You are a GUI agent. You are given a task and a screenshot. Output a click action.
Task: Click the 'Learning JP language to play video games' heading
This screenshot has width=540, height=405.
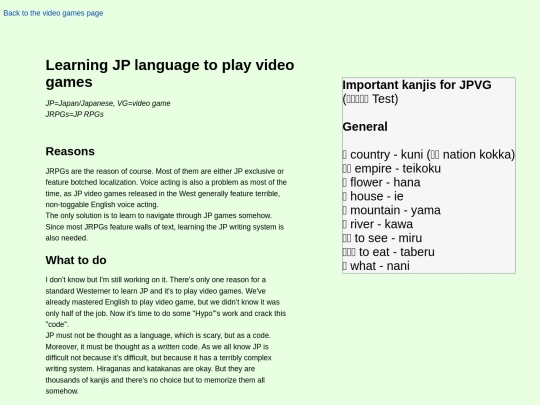tap(170, 73)
